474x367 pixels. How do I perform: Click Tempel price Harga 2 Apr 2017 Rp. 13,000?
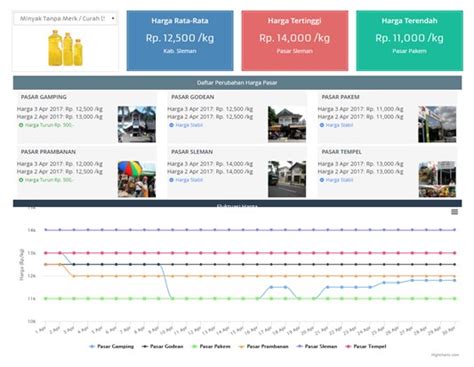[x=360, y=172]
